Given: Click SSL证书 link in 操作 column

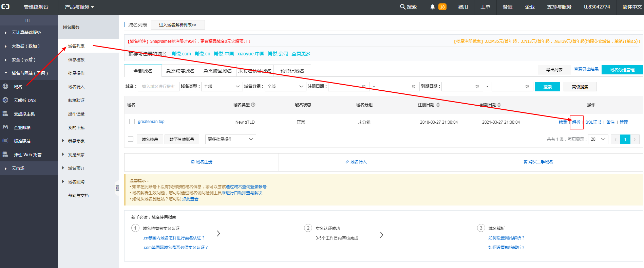Looking at the screenshot, I should tap(593, 122).
